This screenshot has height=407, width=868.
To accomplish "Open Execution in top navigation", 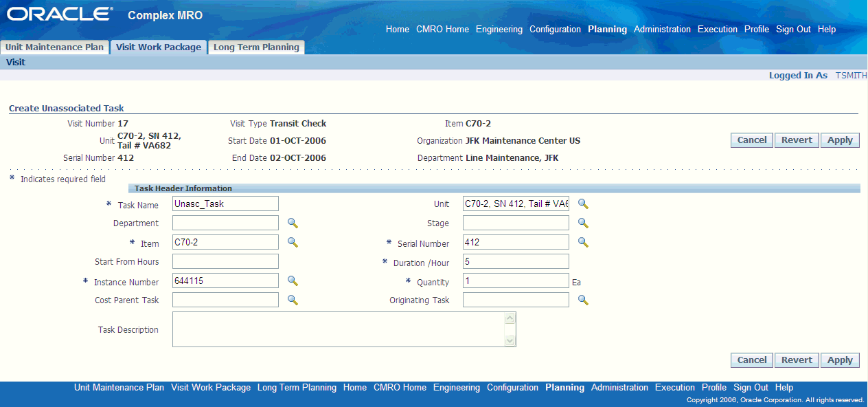I will (718, 29).
